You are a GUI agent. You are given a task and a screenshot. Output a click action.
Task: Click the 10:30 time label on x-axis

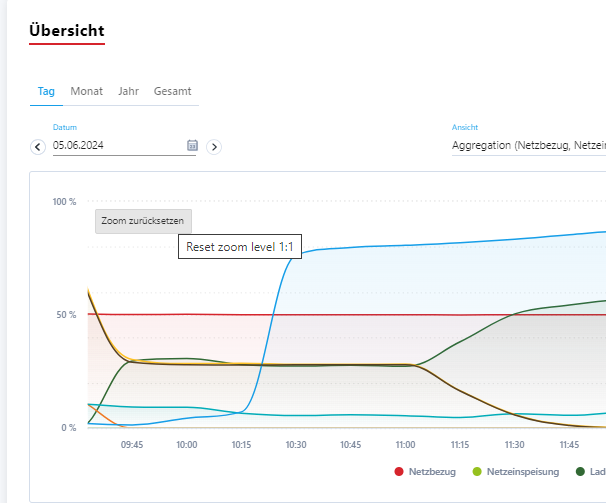pos(295,444)
